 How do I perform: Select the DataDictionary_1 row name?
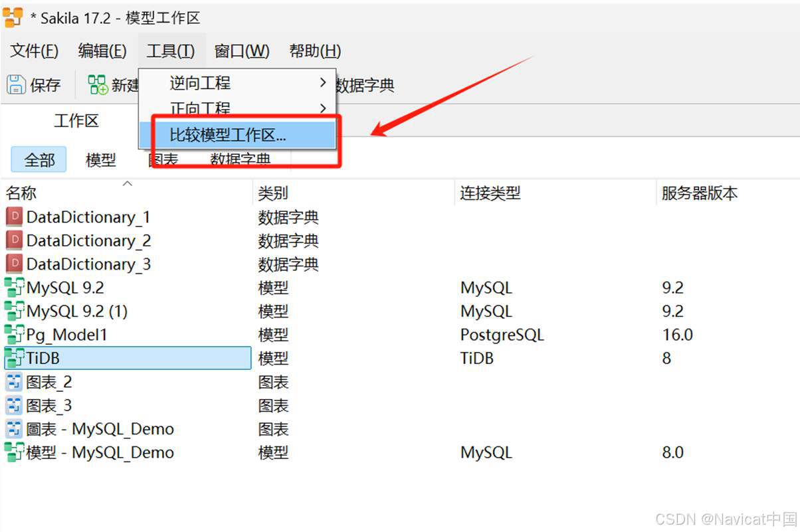point(88,217)
